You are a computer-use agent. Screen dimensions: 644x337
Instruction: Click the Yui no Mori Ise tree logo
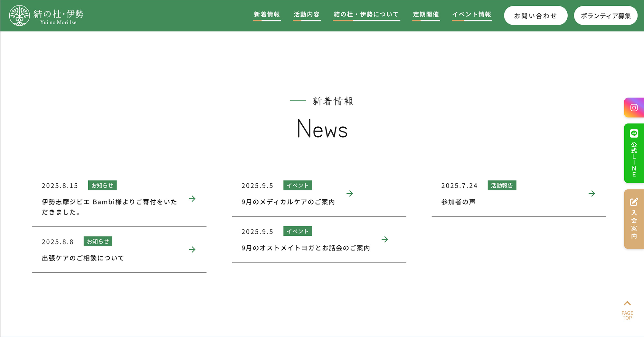point(19,15)
